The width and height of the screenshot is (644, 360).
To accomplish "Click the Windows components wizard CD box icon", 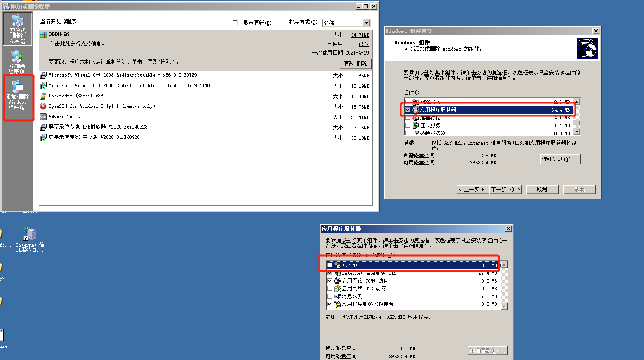I will click(x=587, y=48).
